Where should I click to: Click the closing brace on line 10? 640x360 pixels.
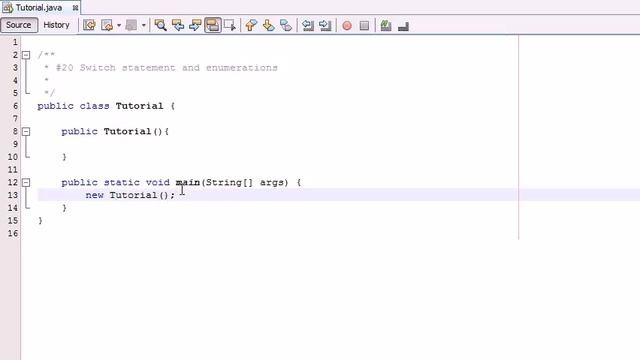click(64, 157)
